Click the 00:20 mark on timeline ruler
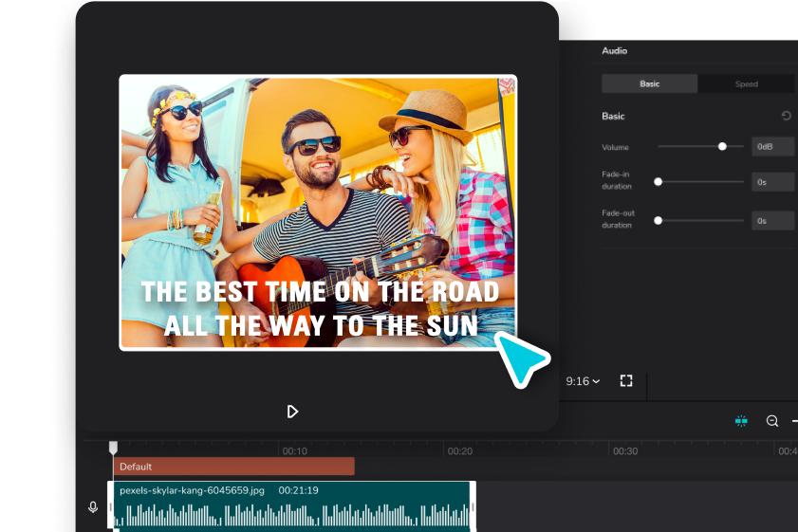This screenshot has width=798, height=532. 460,451
